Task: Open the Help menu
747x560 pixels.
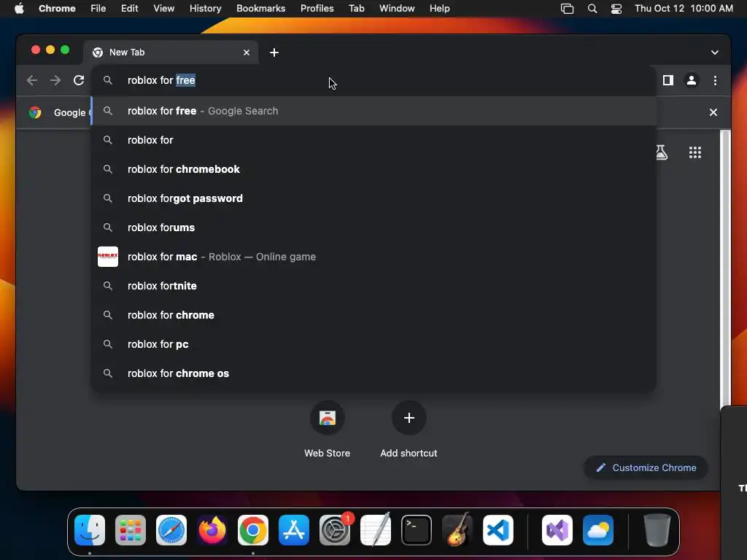Action: coord(439,9)
